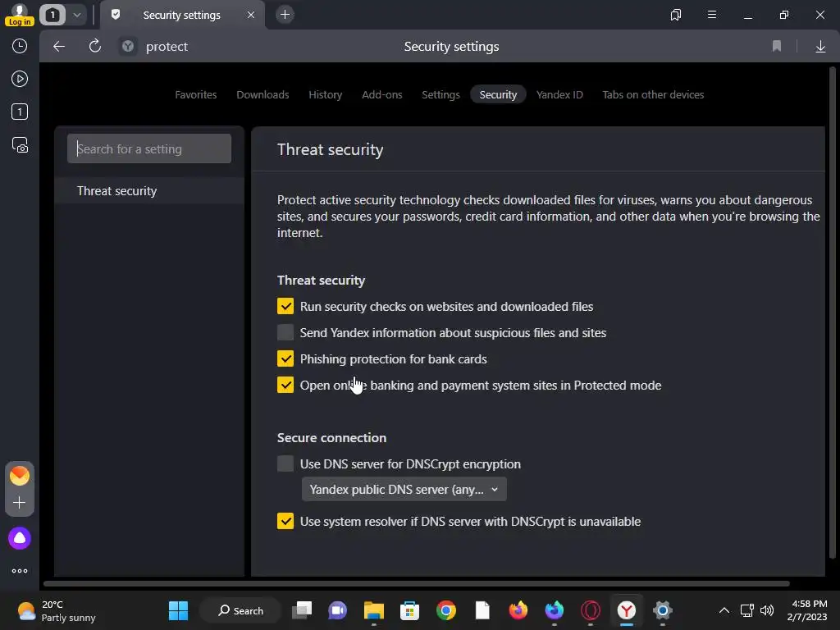Enable Send Yandex information about suspicious files
Viewport: 840px width, 630px height.
285,333
